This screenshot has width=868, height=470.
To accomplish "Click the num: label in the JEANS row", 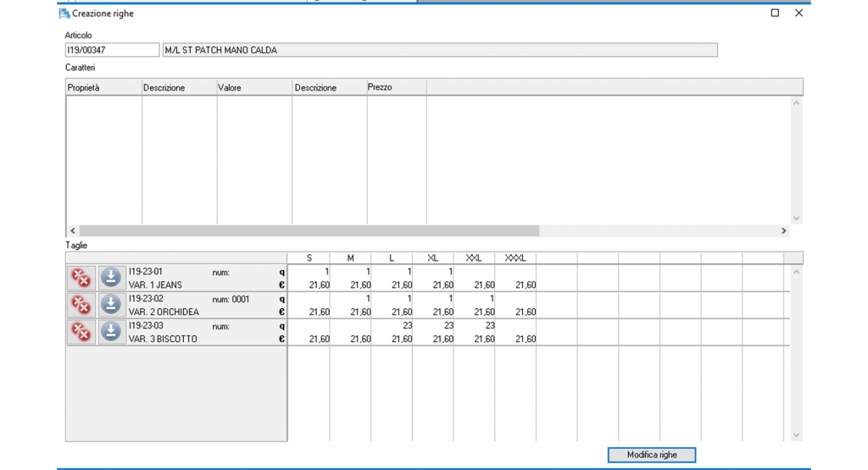I will (220, 272).
